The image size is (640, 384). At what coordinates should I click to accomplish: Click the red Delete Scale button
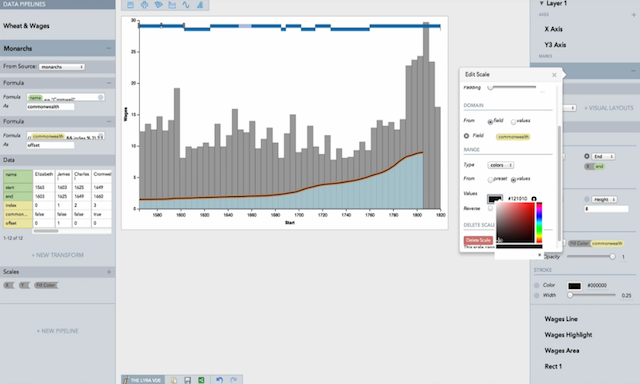pyautogui.click(x=478, y=240)
